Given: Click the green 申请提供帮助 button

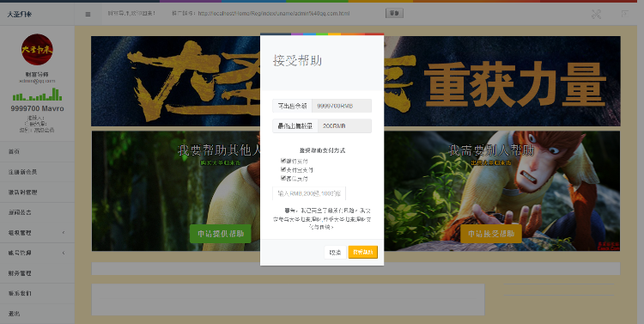Looking at the screenshot, I should pyautogui.click(x=221, y=234).
